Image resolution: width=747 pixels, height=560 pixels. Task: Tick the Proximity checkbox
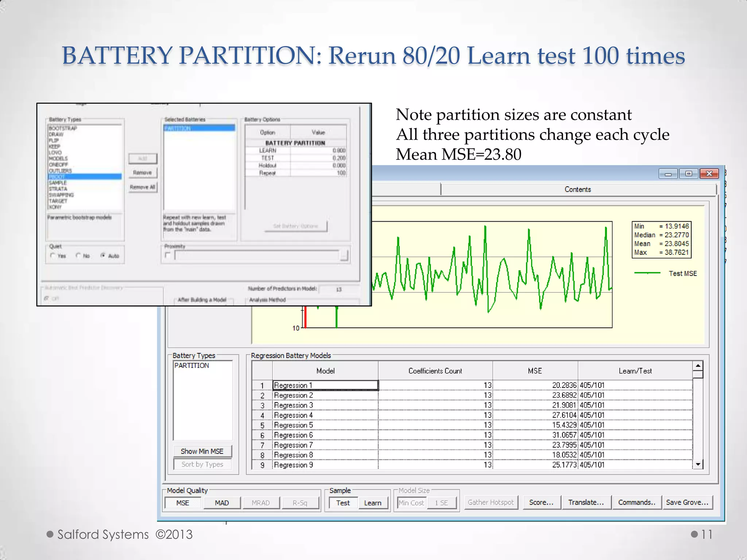point(167,255)
